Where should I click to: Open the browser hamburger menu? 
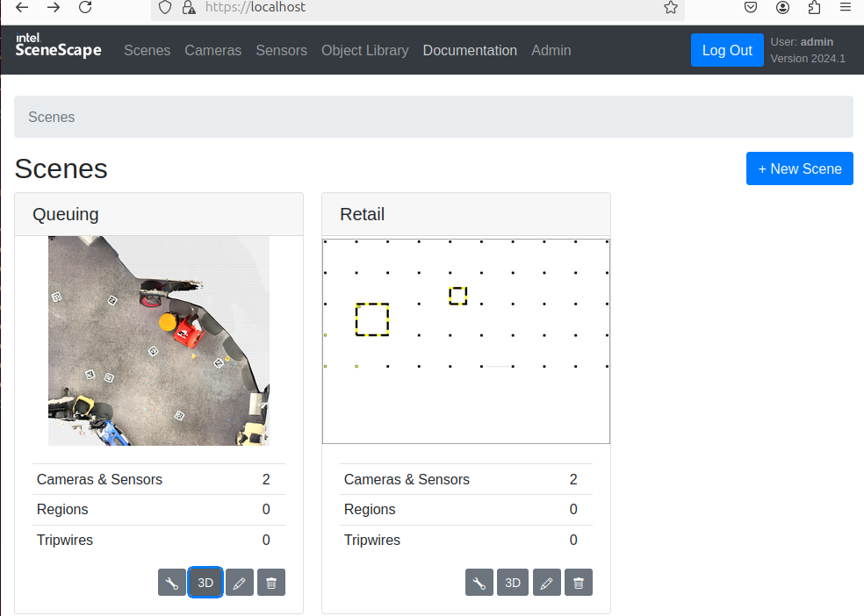846,7
